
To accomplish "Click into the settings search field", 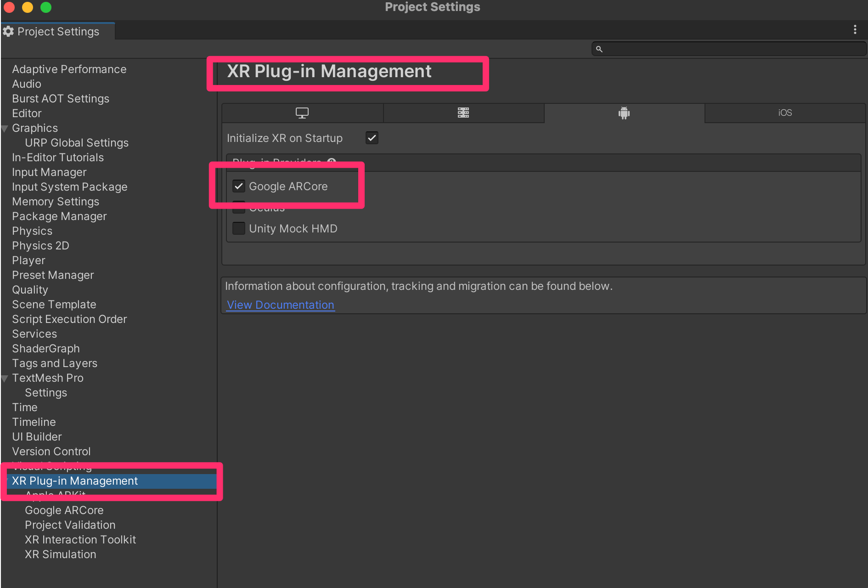I will click(733, 49).
